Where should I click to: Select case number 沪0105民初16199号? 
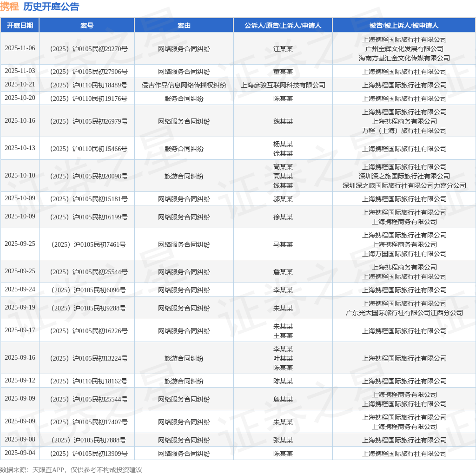click(x=89, y=217)
